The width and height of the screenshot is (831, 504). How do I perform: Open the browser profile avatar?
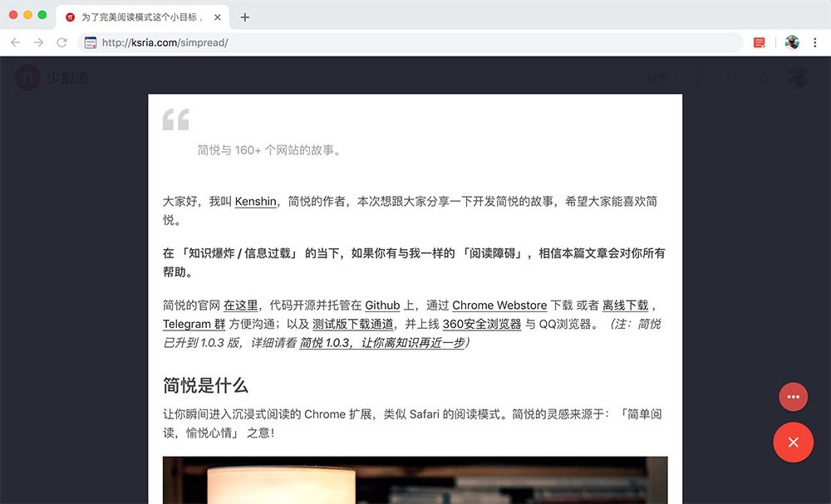792,42
